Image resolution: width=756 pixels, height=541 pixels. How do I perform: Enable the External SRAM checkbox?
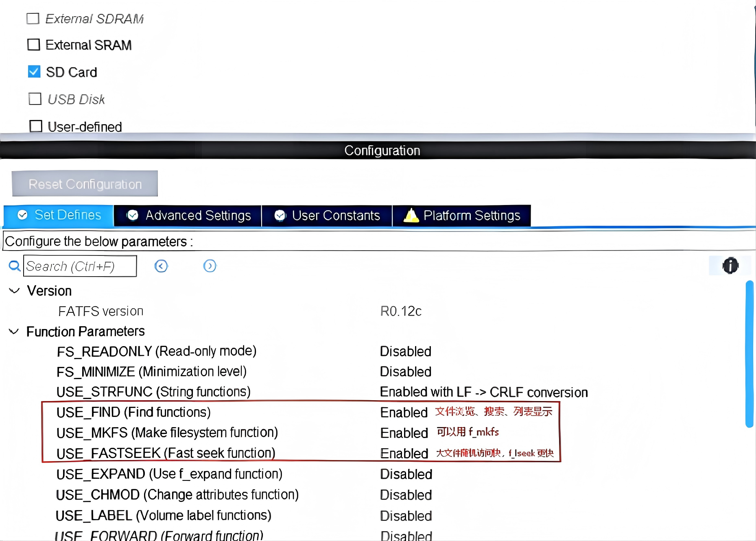tap(34, 45)
